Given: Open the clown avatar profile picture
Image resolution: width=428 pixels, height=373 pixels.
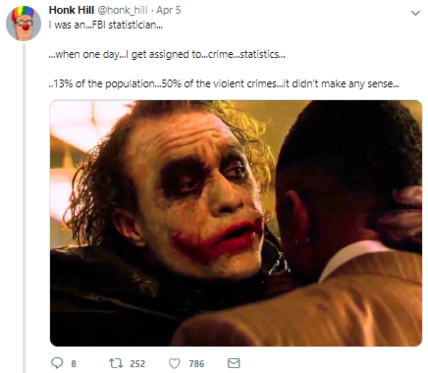Looking at the screenshot, I should pos(24,23).
